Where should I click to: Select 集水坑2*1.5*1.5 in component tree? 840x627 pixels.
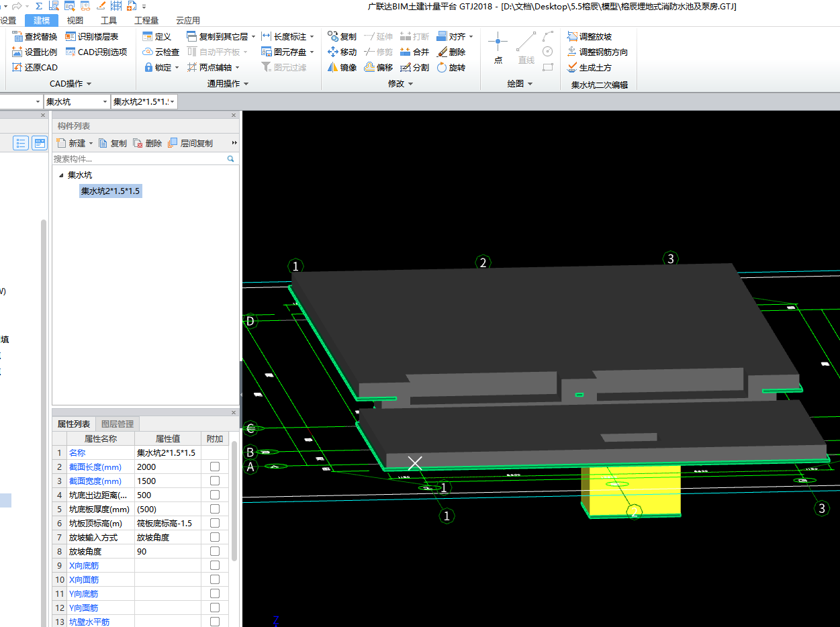[110, 191]
